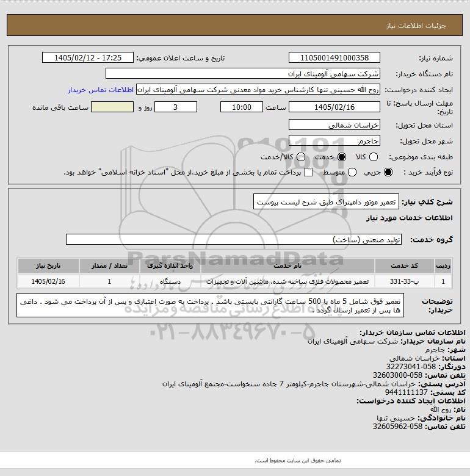470x476 pixels.
Task: Click the response deadline date 1405/02/16 field
Action: tap(334, 107)
